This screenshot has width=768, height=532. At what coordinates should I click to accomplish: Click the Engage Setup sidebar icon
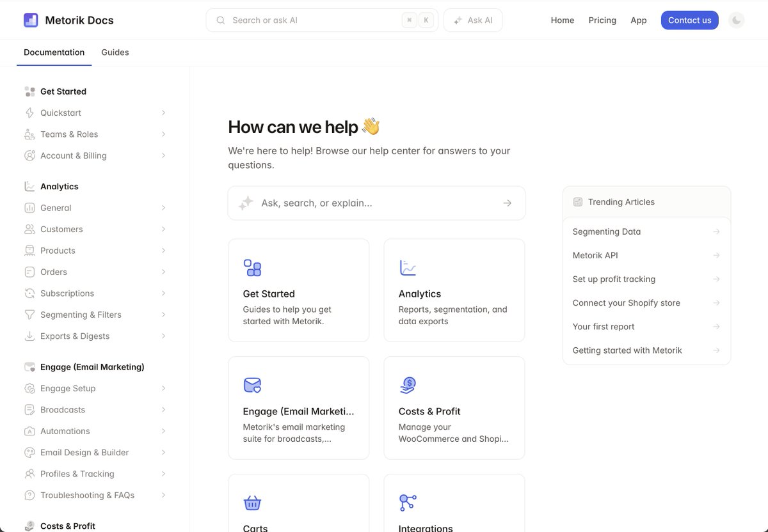[x=29, y=388]
